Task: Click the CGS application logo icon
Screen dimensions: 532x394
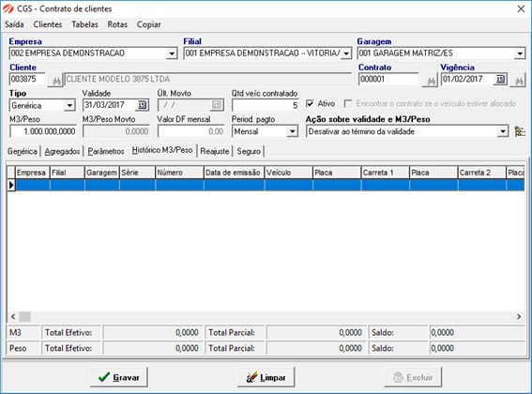Action: tap(8, 8)
